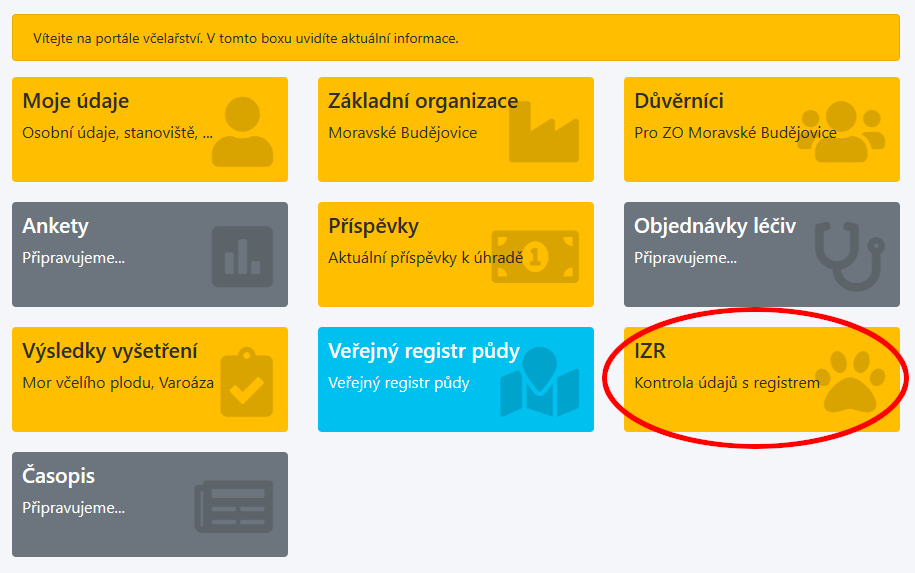Screen dimensions: 915x573
Task: Click the bar chart icon in Ankety
Action: 242,257
